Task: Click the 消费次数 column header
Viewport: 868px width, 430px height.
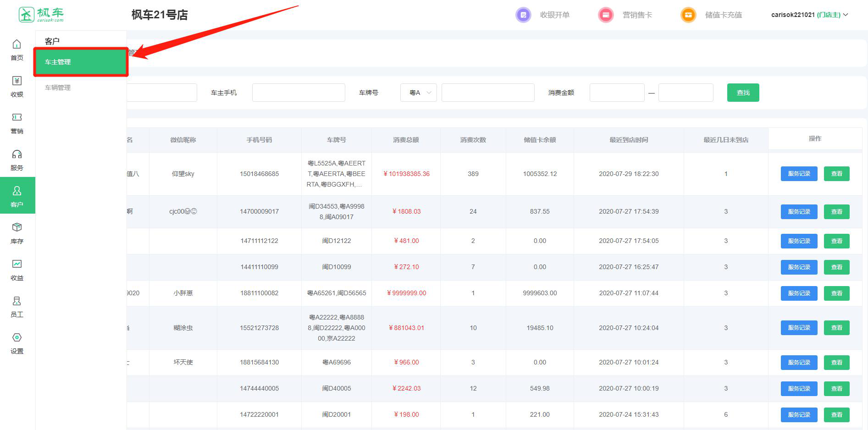Action: (473, 140)
